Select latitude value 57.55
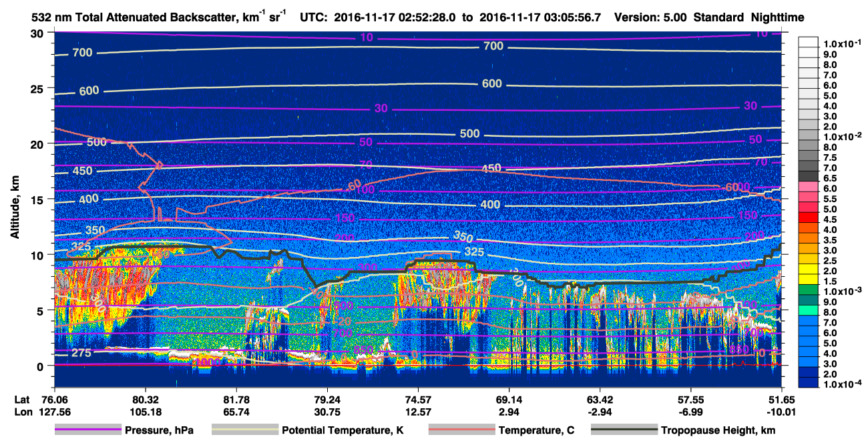The image size is (868, 445). pos(691,400)
